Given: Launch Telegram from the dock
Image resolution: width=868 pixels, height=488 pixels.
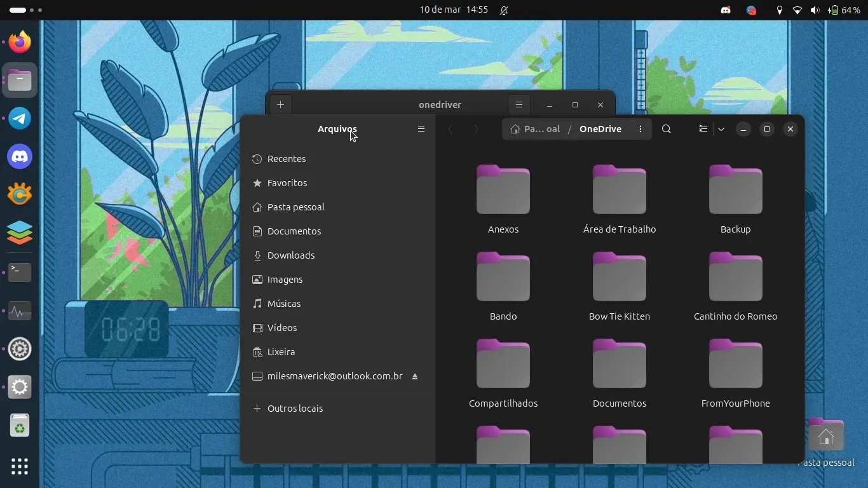Looking at the screenshot, I should [20, 119].
